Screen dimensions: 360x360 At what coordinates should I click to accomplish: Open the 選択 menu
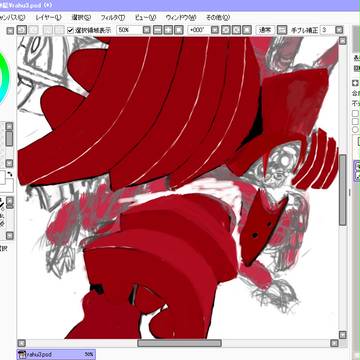point(81,17)
